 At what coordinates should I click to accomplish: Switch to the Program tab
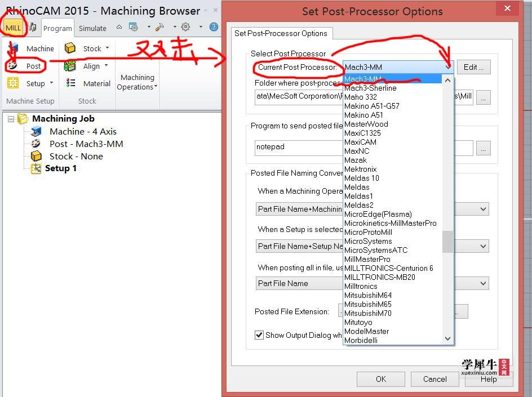[57, 29]
